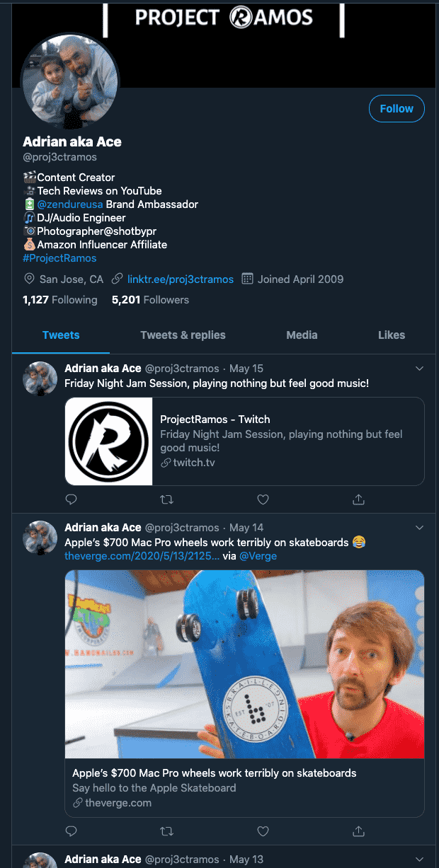Image resolution: width=439 pixels, height=868 pixels.
Task: Open the linktr.ee/proj3ctramos link
Action: click(x=180, y=279)
